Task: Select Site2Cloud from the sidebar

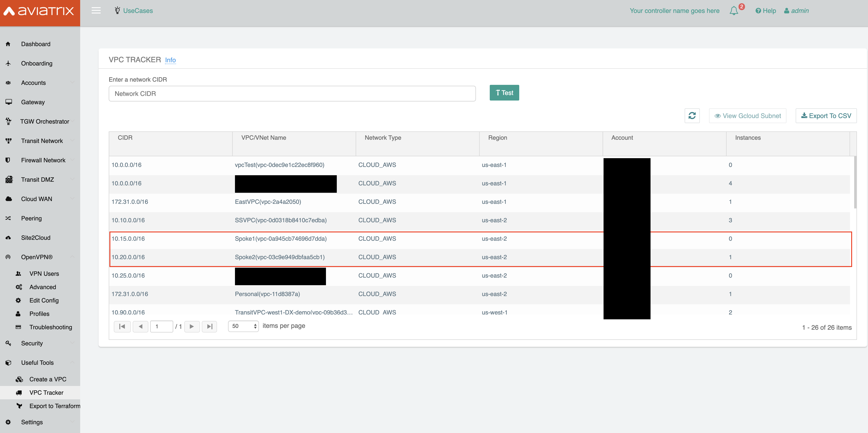Action: point(36,237)
